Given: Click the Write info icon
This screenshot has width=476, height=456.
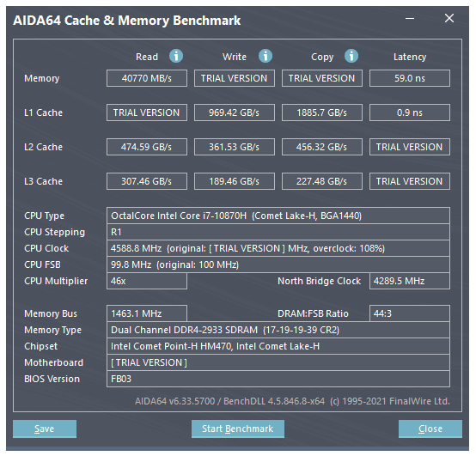Looking at the screenshot, I should point(265,57).
